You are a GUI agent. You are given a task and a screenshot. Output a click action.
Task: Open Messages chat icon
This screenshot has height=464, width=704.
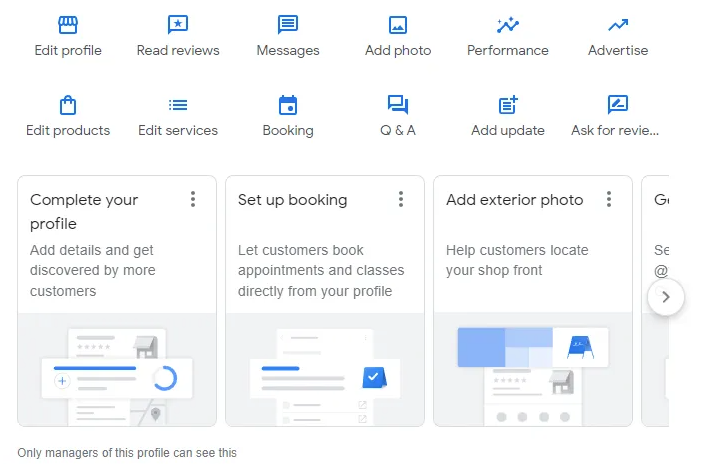[x=288, y=25]
